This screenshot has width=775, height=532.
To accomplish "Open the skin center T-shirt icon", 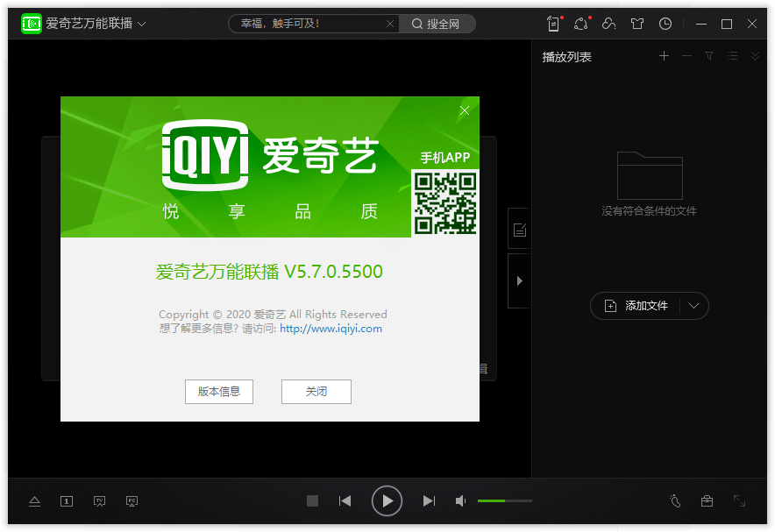I will coord(637,24).
